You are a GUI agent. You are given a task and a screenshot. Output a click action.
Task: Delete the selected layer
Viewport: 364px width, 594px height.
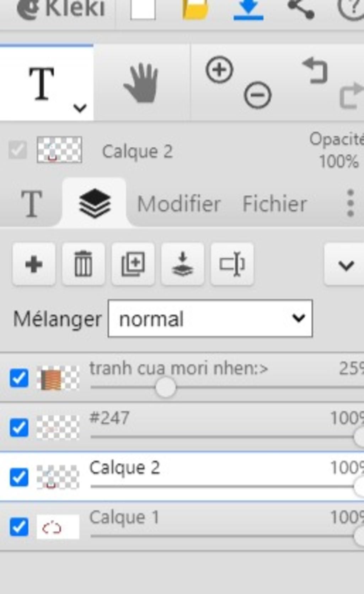coord(83,264)
